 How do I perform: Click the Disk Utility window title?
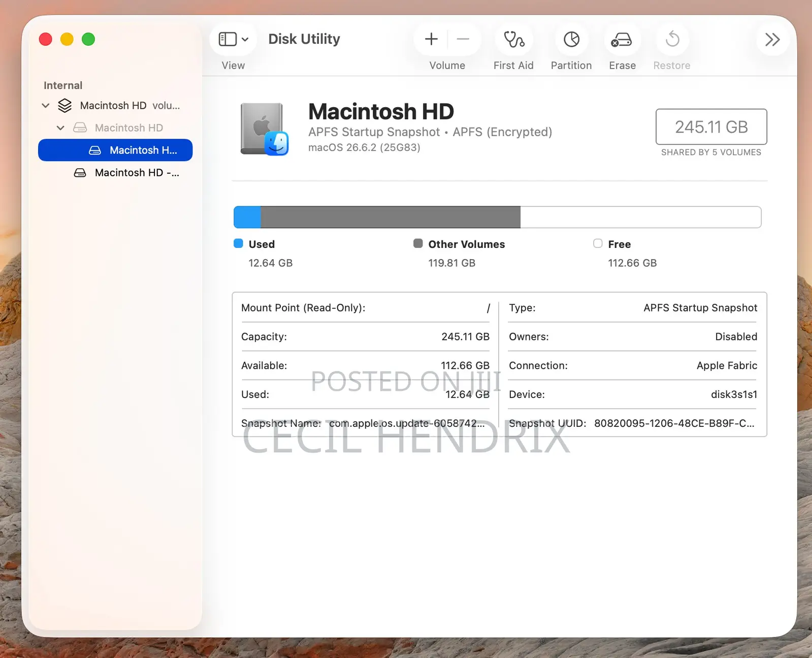coord(304,39)
